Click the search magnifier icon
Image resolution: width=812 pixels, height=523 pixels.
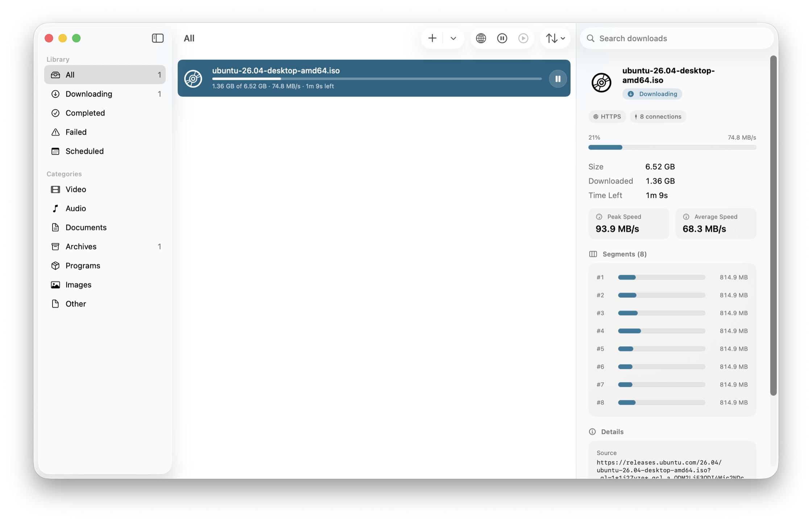pos(591,38)
